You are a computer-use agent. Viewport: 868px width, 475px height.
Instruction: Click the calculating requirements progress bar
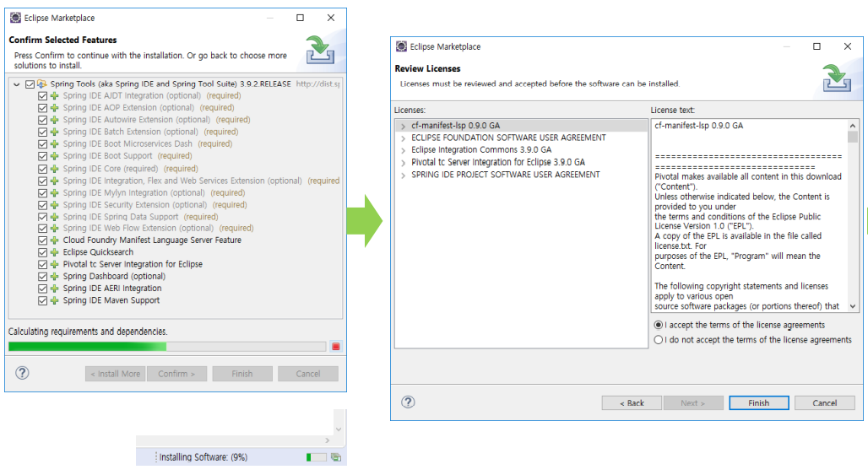pyautogui.click(x=167, y=347)
